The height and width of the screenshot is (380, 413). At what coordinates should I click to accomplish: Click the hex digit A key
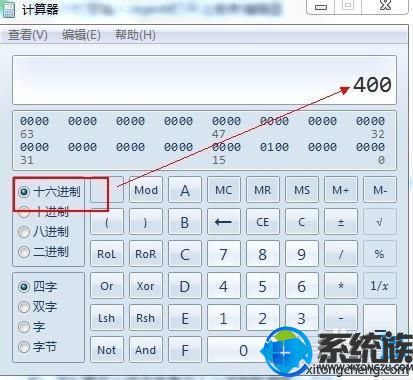click(185, 190)
